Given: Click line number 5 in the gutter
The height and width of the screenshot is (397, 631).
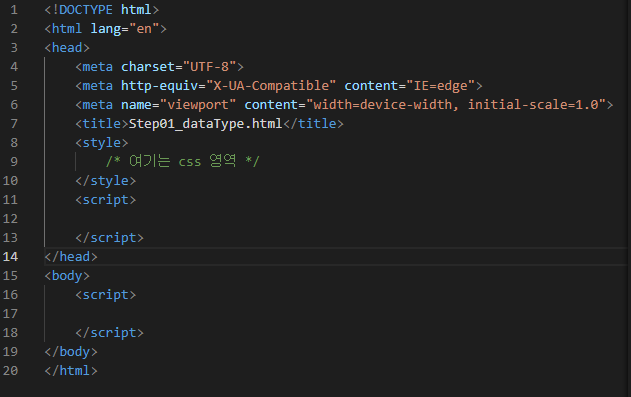Looking at the screenshot, I should pyautogui.click(x=14, y=86).
